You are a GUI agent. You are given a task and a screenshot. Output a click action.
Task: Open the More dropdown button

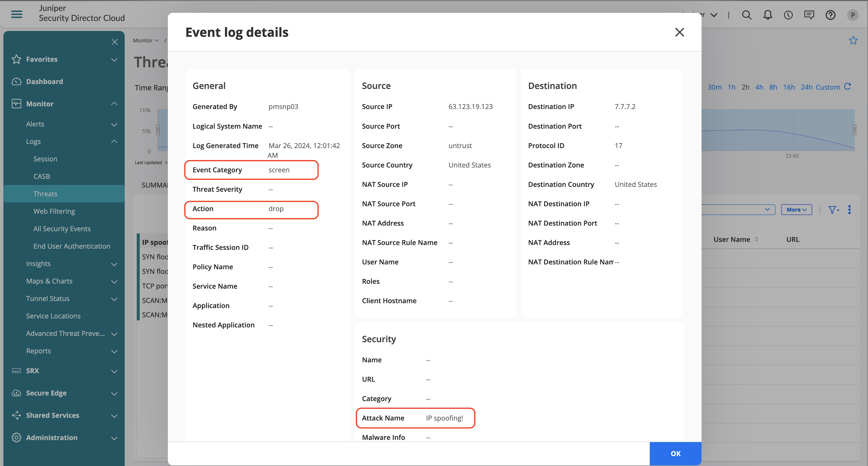click(796, 210)
